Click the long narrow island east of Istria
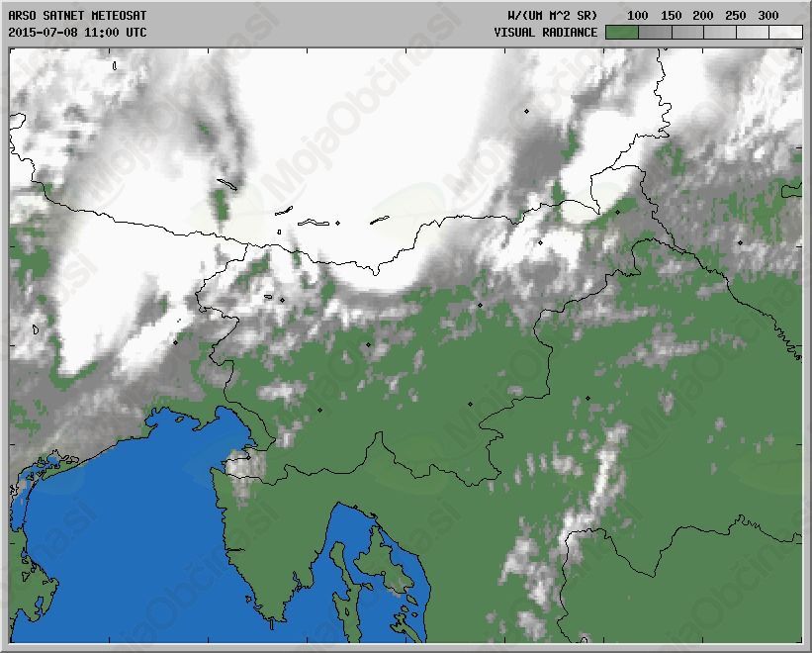This screenshot has width=812, height=653. click(x=341, y=564)
